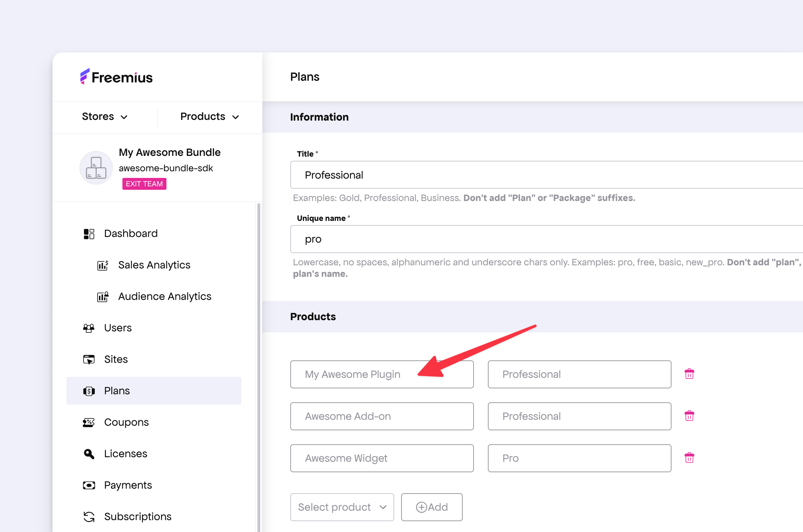This screenshot has width=803, height=532.
Task: Delete the My Awesome Plugin row
Action: [689, 374]
